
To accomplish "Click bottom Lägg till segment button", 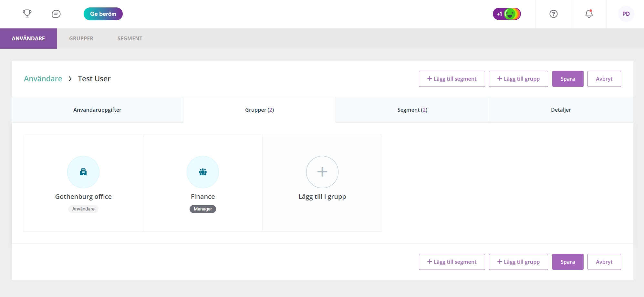I will click(452, 262).
